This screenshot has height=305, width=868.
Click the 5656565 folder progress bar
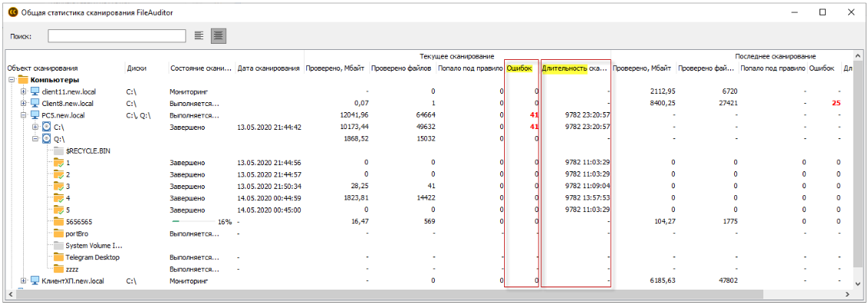(194, 221)
